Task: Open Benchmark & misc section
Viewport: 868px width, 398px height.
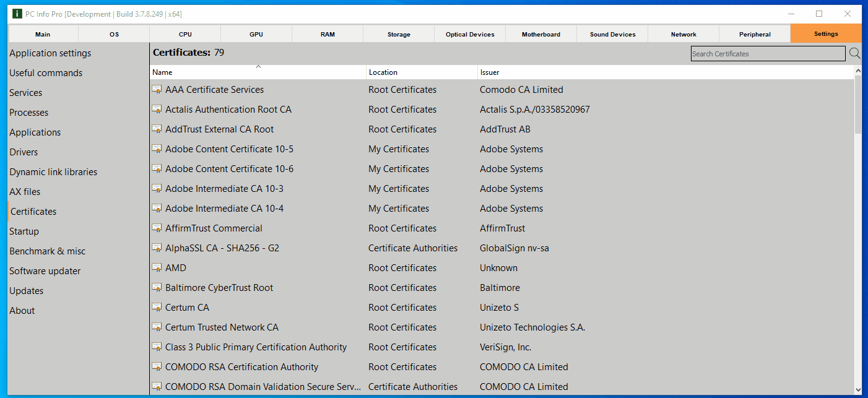Action: point(48,251)
